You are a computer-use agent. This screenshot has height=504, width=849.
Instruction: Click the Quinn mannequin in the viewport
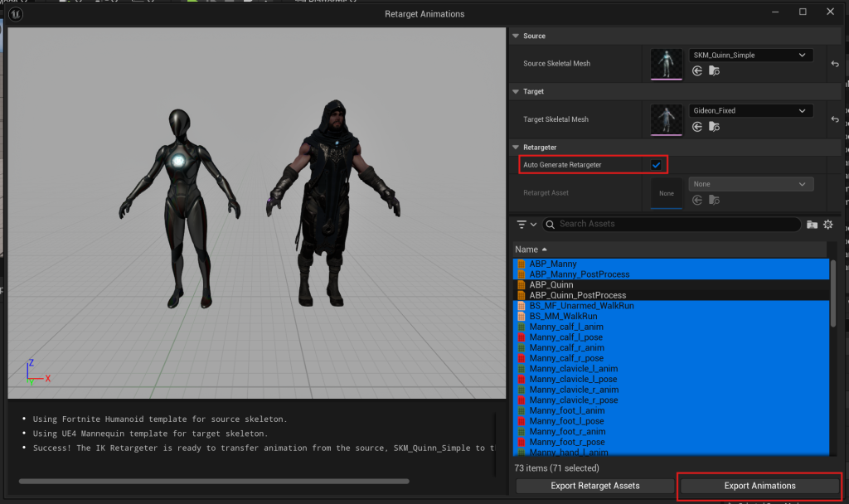point(179,208)
